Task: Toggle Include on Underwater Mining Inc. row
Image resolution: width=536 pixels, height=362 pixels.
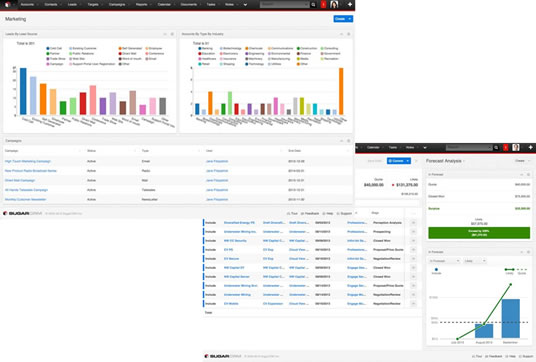Action: (211, 232)
